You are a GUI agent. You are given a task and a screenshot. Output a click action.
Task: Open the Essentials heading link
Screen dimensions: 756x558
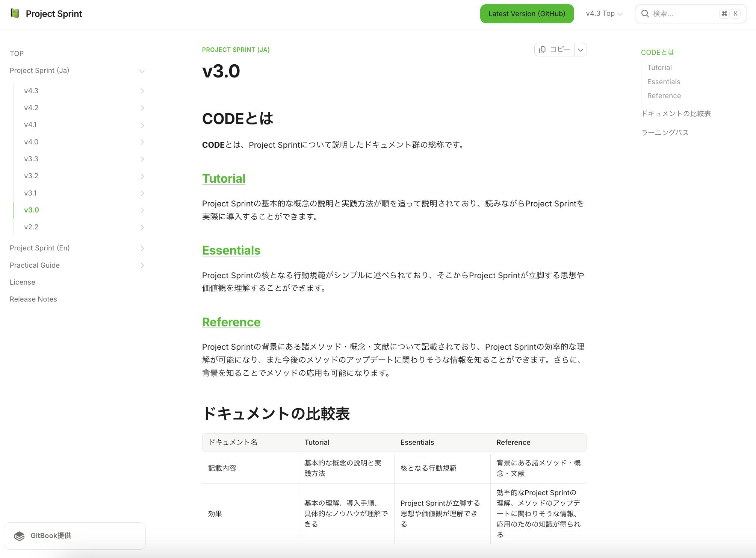pos(231,250)
